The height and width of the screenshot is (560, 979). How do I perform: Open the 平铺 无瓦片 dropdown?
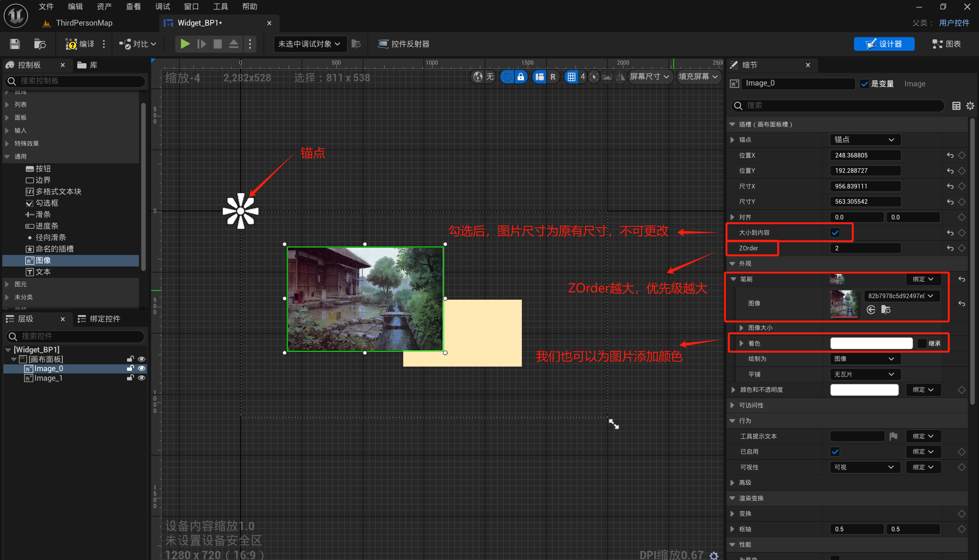click(865, 374)
